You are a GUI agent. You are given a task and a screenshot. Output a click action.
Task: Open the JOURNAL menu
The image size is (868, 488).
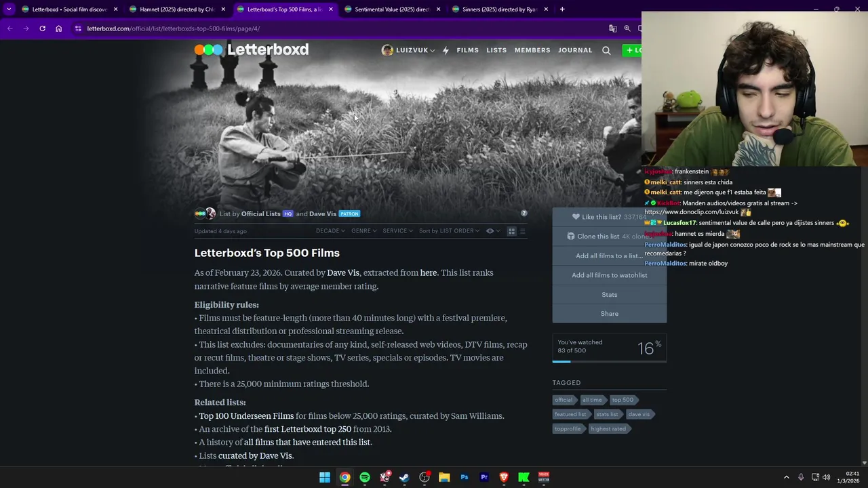click(575, 50)
